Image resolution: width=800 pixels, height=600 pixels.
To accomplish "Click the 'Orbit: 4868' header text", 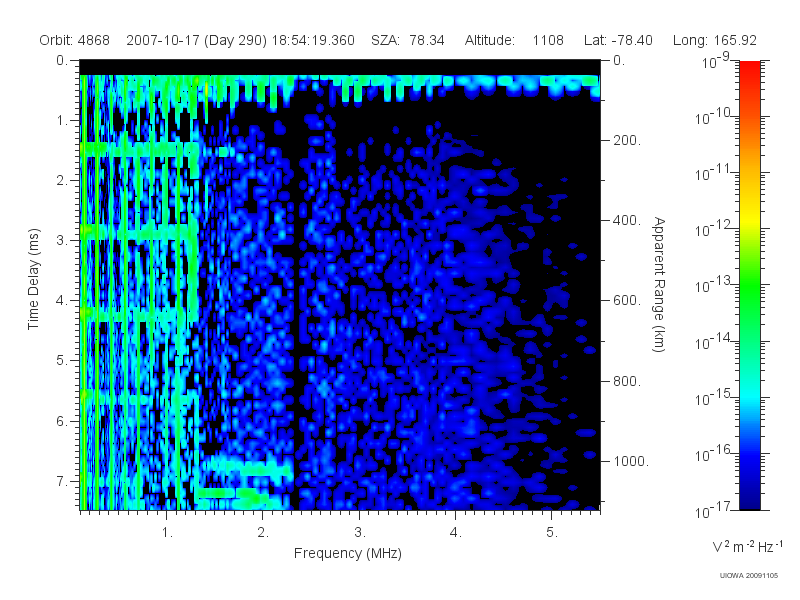I will (74, 40).
